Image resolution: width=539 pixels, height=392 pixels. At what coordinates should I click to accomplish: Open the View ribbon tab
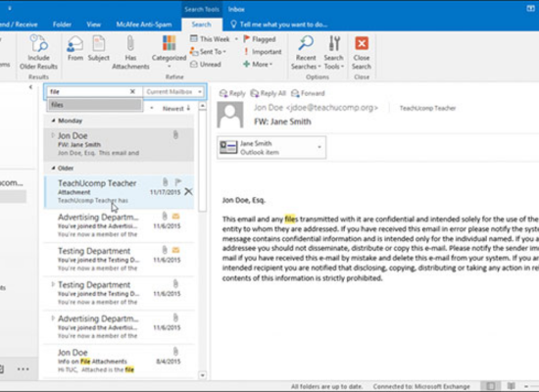(x=93, y=24)
